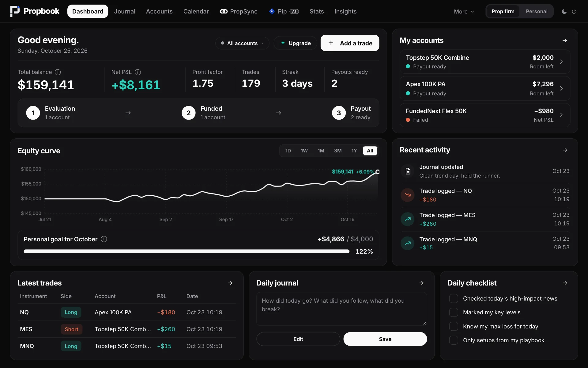
Task: Click the Pip diamond icon
Action: point(272,11)
